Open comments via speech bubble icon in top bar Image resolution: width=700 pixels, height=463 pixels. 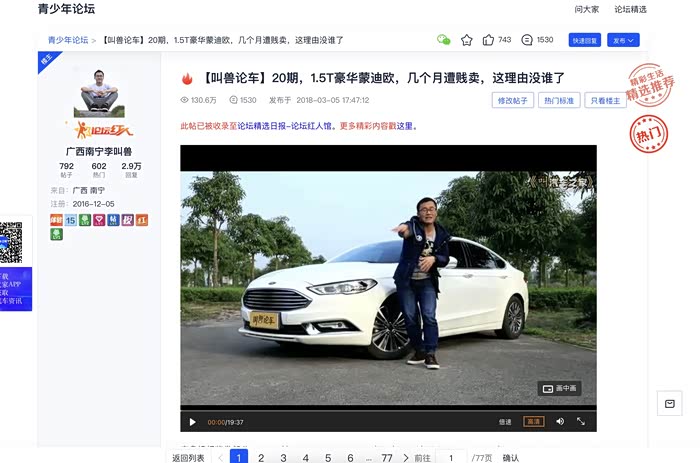[x=527, y=40]
